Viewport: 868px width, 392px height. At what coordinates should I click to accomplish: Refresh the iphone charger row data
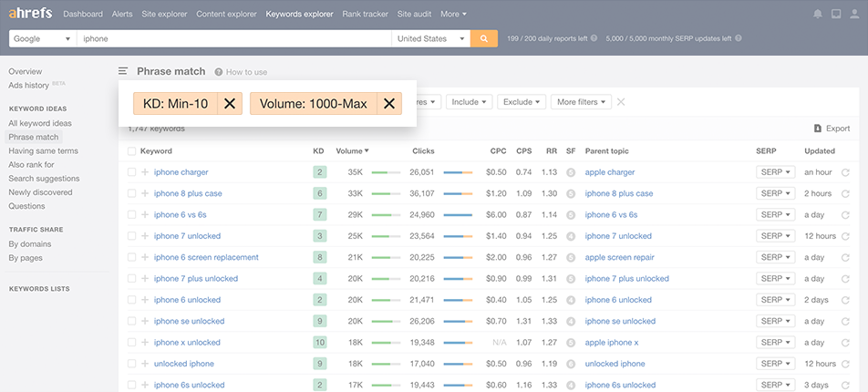(845, 172)
